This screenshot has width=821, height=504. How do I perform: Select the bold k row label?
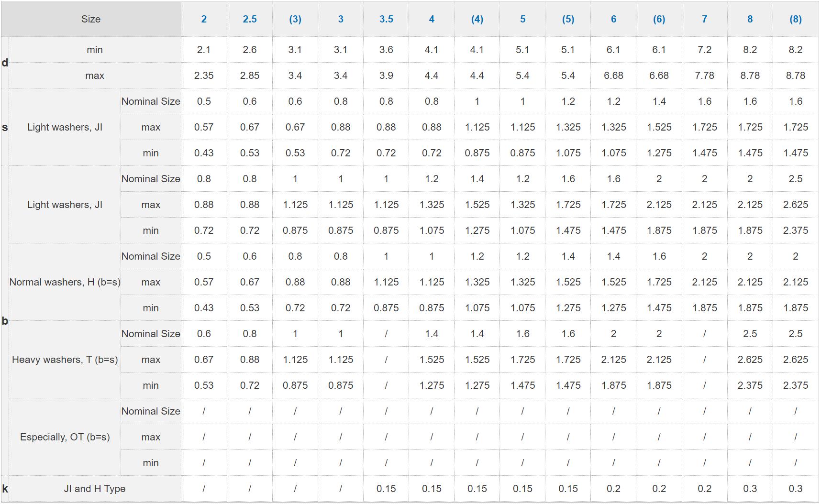click(5, 489)
